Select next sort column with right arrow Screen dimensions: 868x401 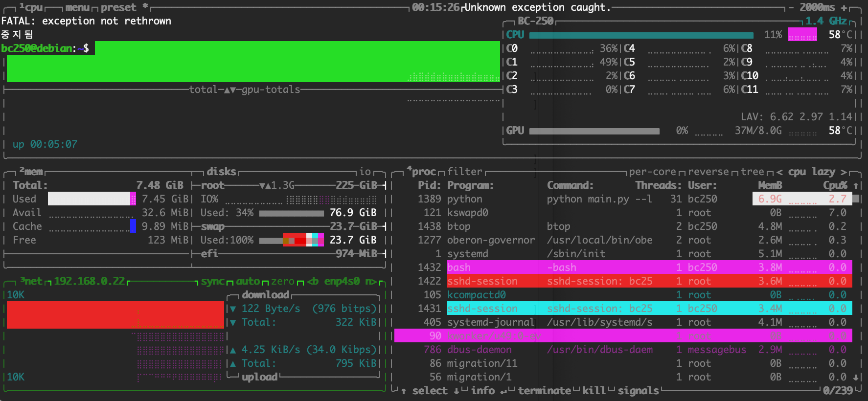[844, 172]
